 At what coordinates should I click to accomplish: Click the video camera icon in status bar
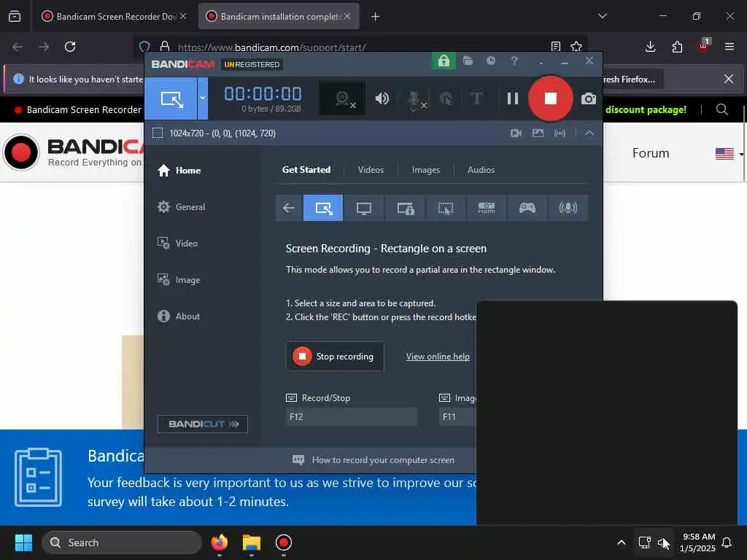click(516, 133)
